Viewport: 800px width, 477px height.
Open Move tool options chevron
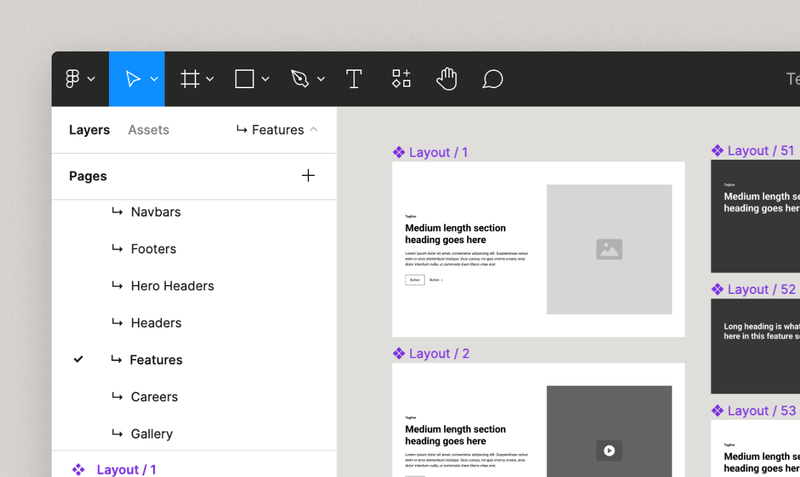click(x=154, y=79)
